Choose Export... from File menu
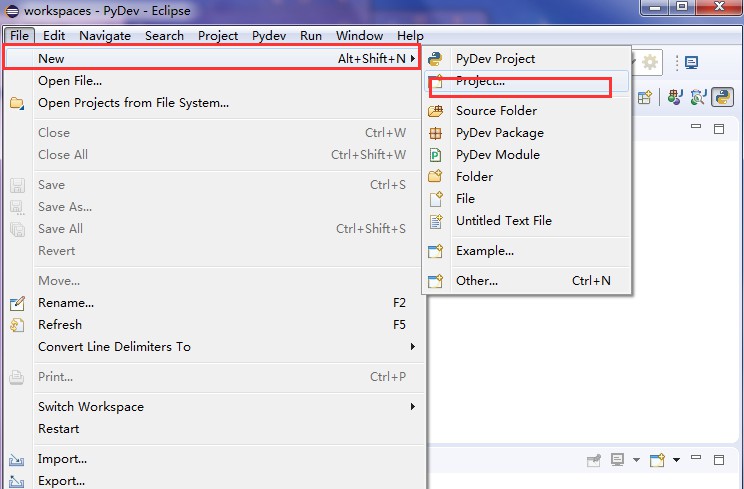 [x=214, y=481]
